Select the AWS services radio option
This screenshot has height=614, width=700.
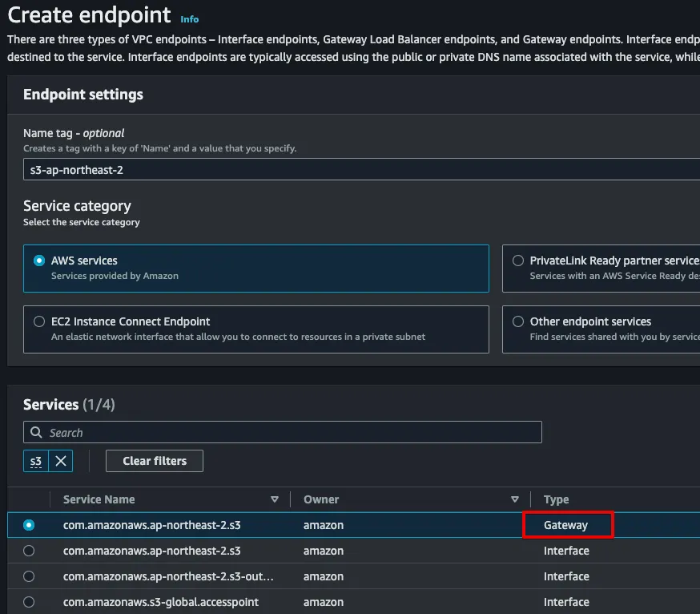pos(39,261)
